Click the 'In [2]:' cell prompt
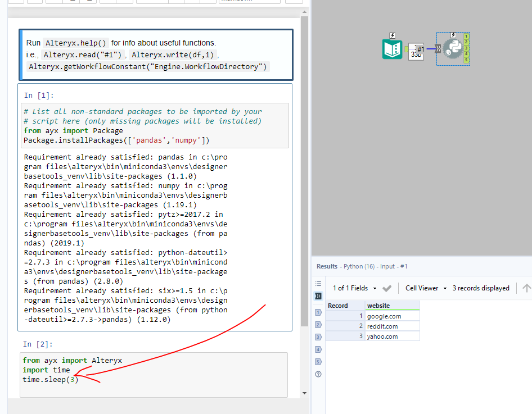Screen dimensions: 532x414 tap(38, 344)
